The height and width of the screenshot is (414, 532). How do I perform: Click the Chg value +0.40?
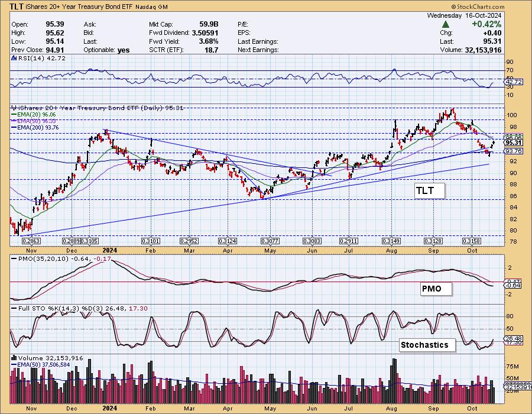coord(492,33)
